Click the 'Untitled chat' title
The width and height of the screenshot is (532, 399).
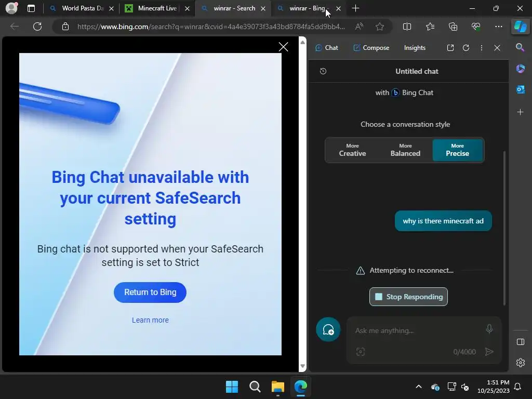pyautogui.click(x=417, y=71)
